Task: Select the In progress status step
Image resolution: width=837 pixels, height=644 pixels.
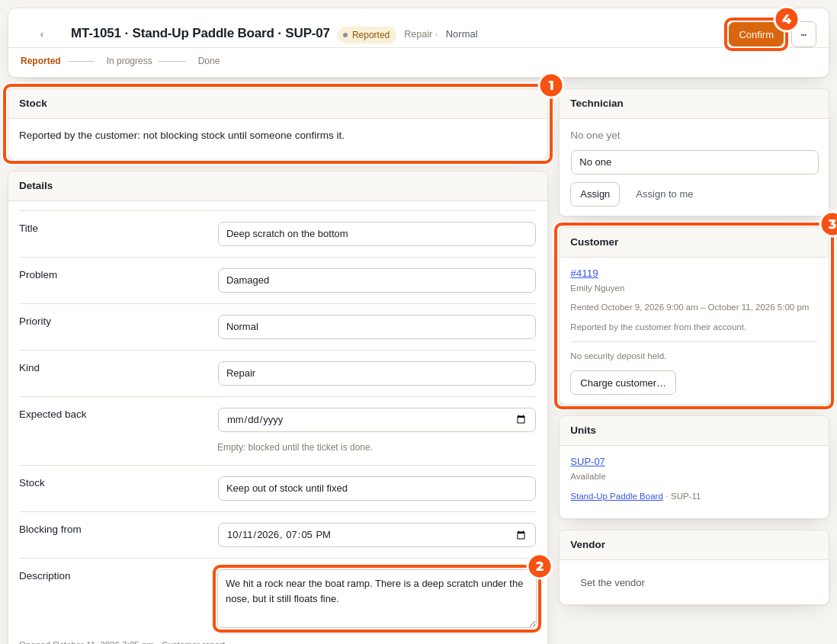Action: [x=129, y=61]
